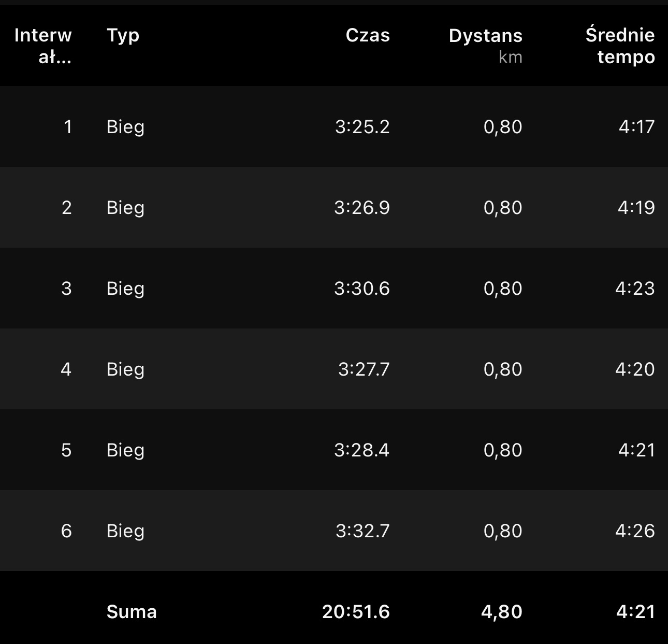This screenshot has height=644, width=668.
Task: Click the total time 20:51.6
Action: (356, 612)
